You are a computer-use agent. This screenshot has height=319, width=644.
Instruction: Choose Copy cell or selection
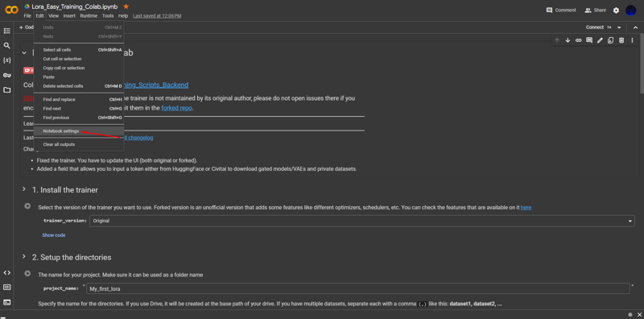click(79, 68)
